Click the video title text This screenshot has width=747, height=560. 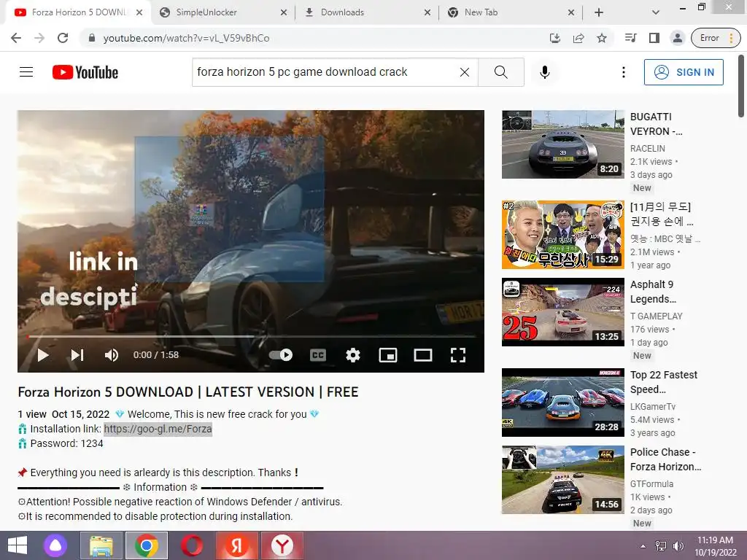187,392
